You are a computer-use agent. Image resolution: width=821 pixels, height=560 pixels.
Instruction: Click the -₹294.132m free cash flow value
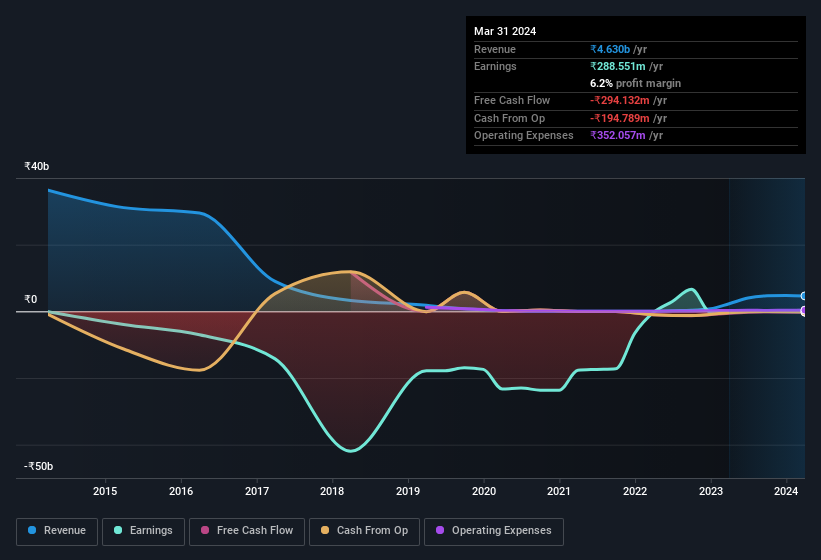pos(620,100)
